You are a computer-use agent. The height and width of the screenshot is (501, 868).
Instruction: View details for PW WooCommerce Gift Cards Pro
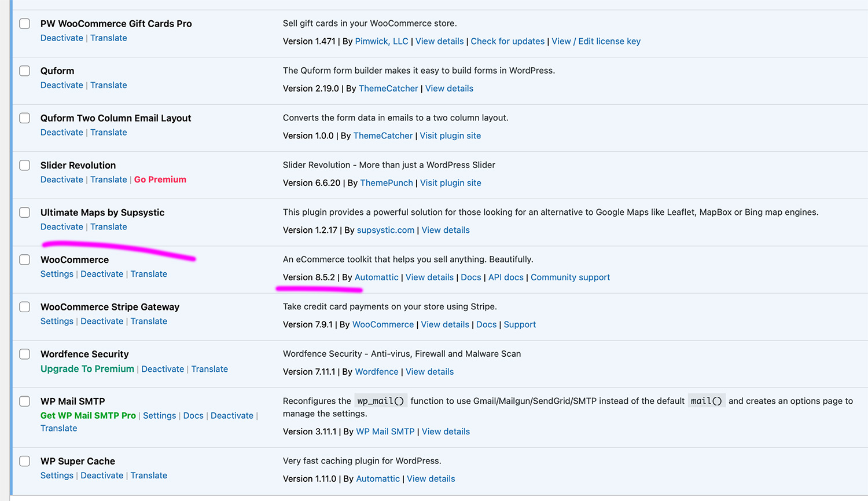440,41
